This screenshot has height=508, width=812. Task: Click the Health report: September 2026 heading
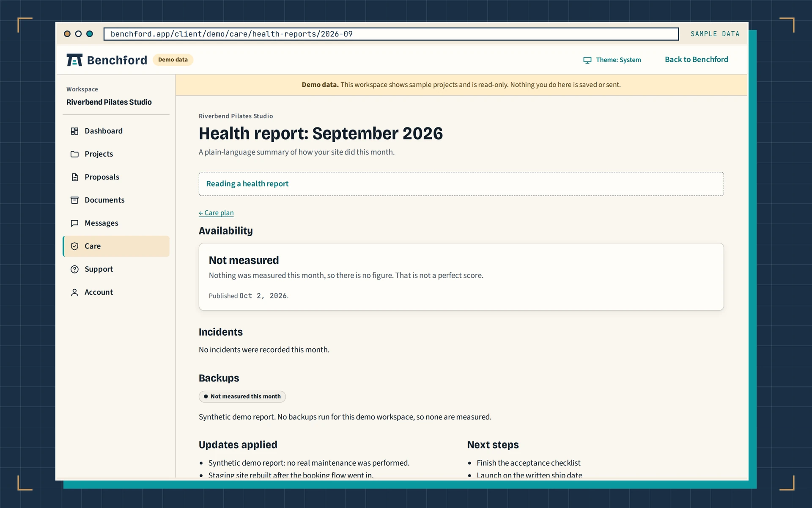coord(321,133)
